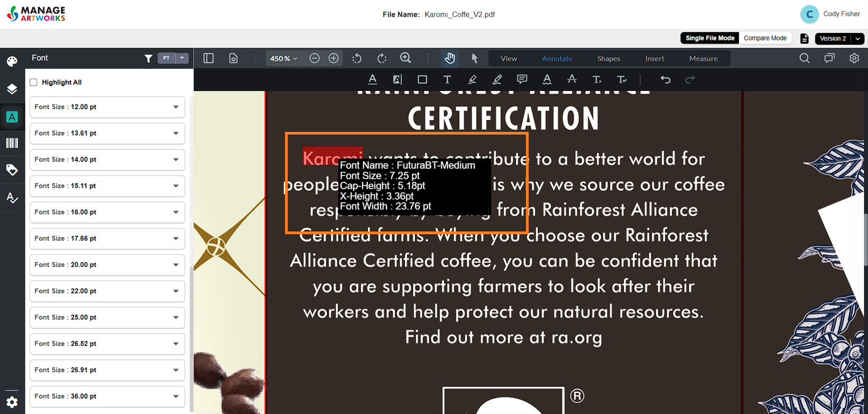Switch to Single File Mode
868x414 pixels.
click(710, 38)
